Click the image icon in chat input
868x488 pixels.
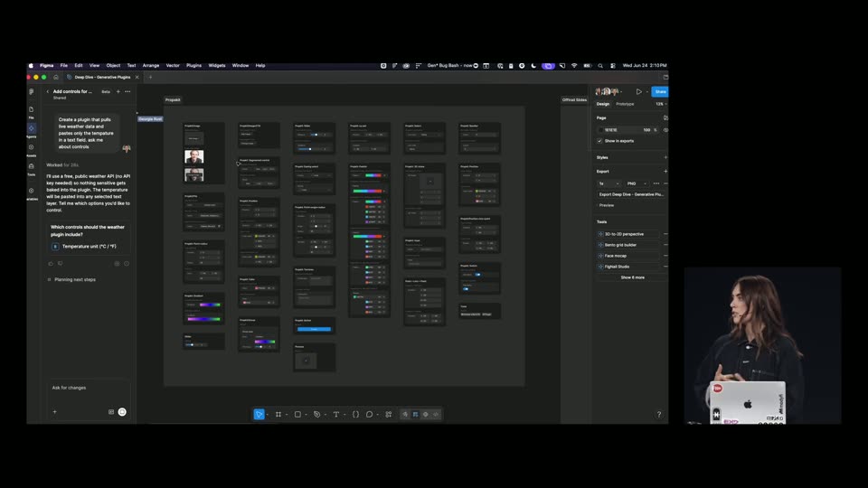click(x=111, y=412)
